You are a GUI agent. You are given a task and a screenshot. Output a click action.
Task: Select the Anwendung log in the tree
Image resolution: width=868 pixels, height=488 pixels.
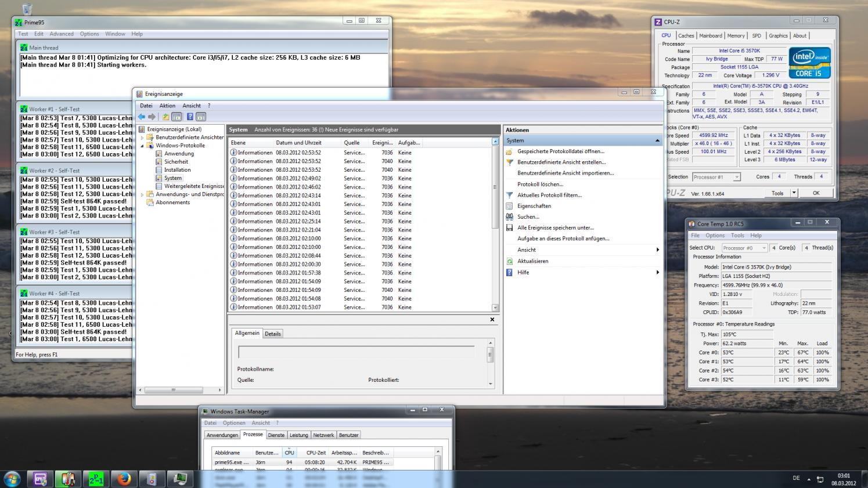coord(179,154)
